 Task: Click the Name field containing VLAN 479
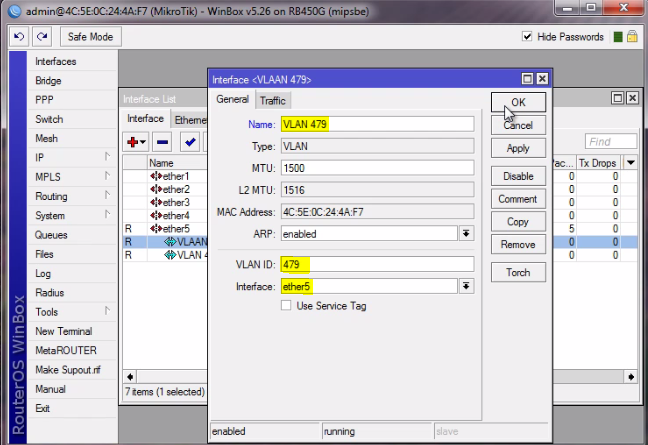(x=377, y=124)
